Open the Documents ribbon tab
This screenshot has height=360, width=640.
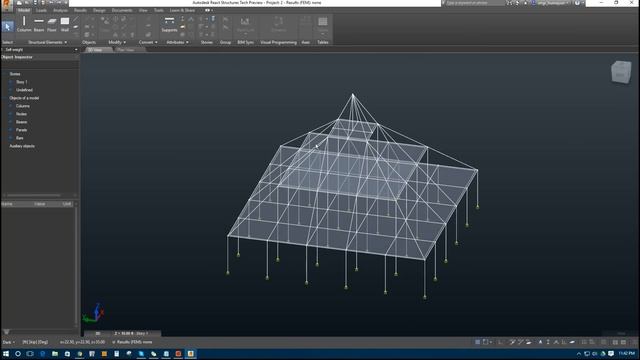click(122, 10)
